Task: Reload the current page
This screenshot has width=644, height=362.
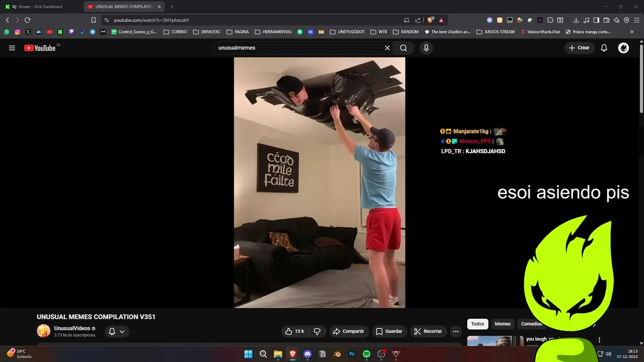Action: pos(27,20)
